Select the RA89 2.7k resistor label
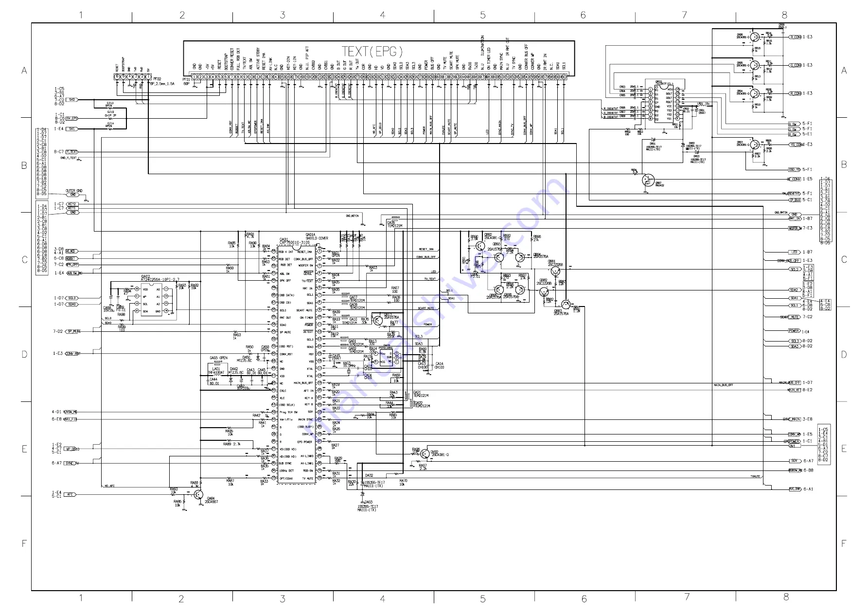Image resolution: width=868 pixels, height=614 pixels. click(x=232, y=444)
